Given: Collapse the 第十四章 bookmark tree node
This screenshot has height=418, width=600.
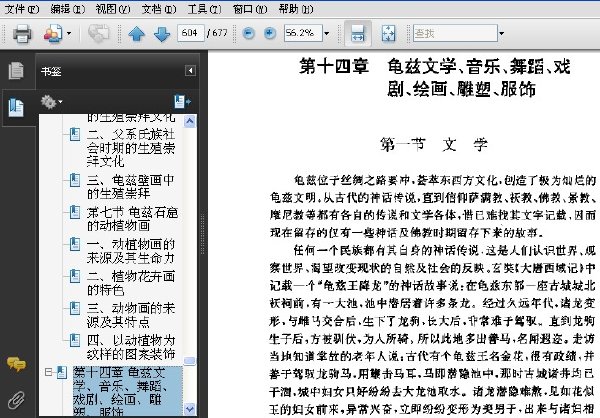Looking at the screenshot, I should pyautogui.click(x=48, y=372).
